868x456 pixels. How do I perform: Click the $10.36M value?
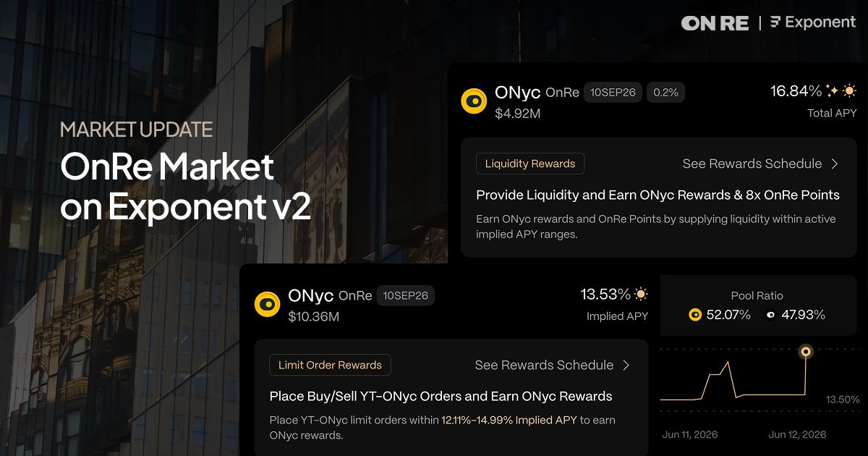(313, 316)
